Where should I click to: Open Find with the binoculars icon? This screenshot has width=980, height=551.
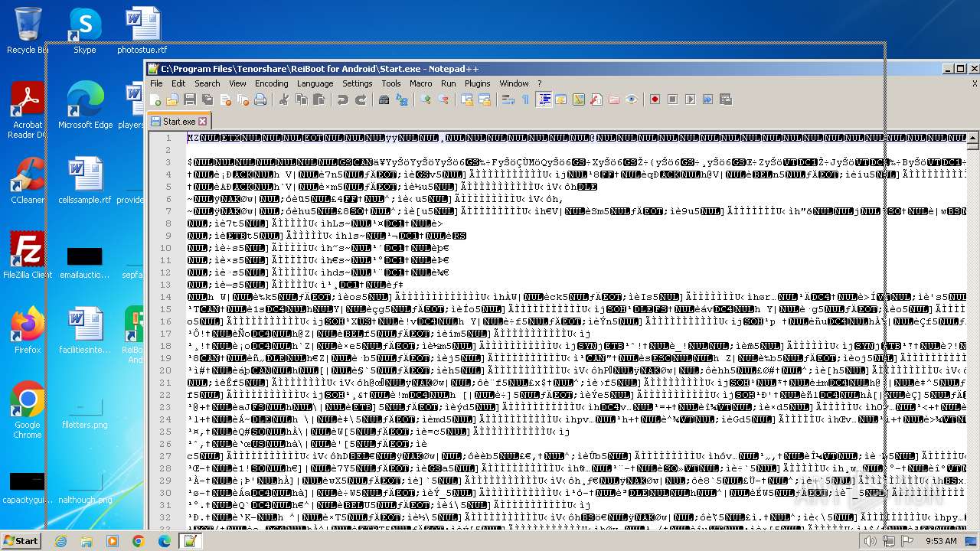click(x=384, y=99)
